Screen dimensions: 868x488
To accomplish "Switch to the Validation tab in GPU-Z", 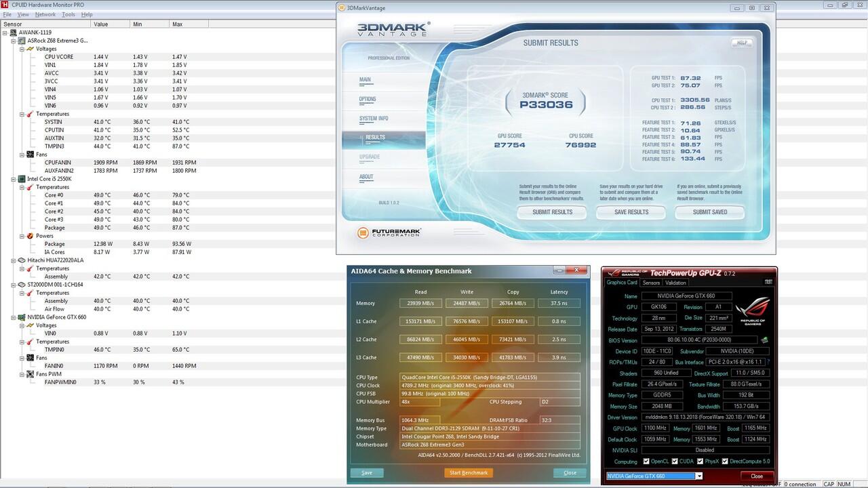I will (x=675, y=283).
